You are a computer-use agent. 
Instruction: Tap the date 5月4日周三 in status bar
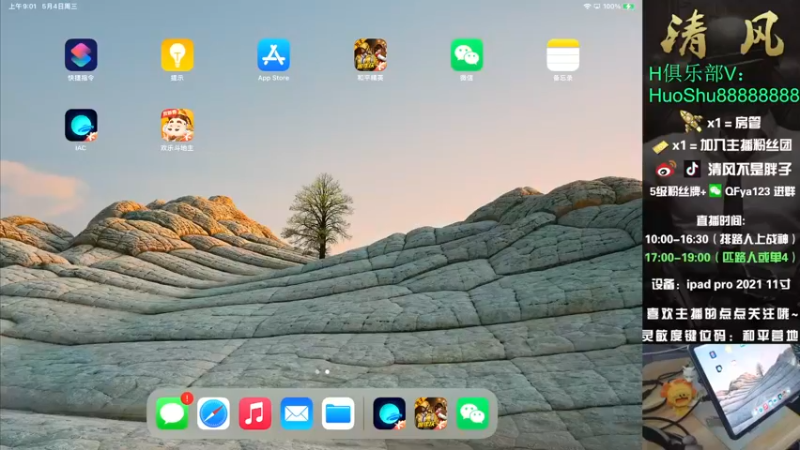click(60, 6)
